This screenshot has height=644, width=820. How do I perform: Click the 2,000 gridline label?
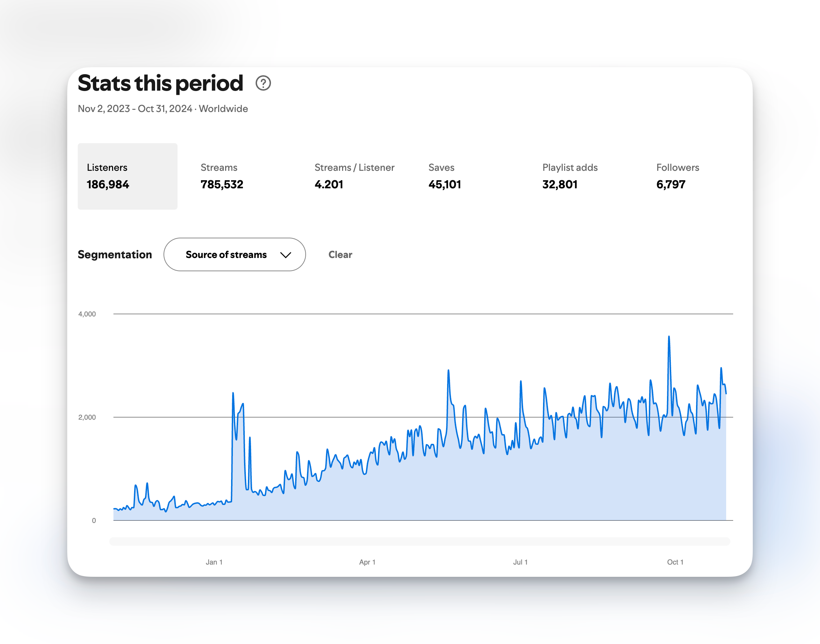pos(87,418)
